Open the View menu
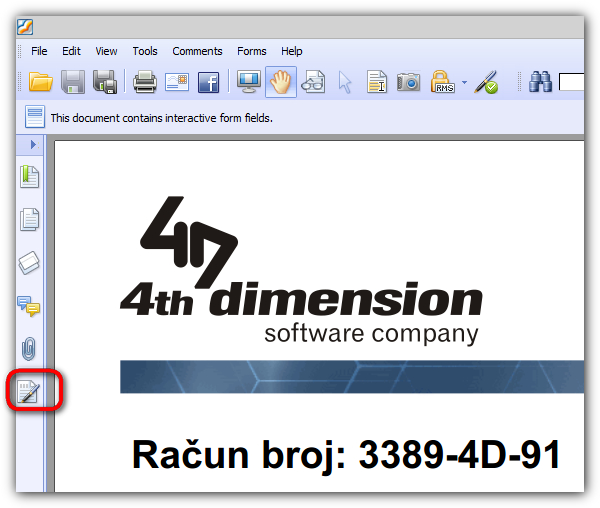The width and height of the screenshot is (600, 508). pyautogui.click(x=106, y=51)
